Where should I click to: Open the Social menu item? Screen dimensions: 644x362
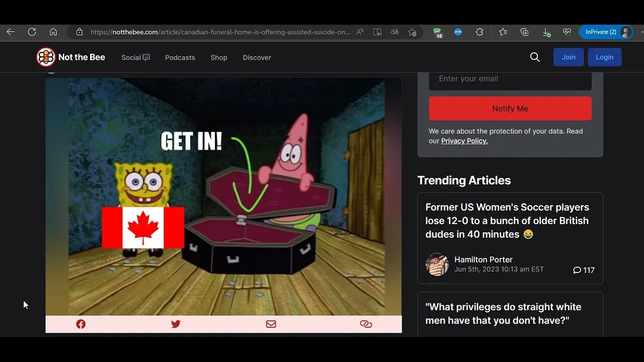135,57
